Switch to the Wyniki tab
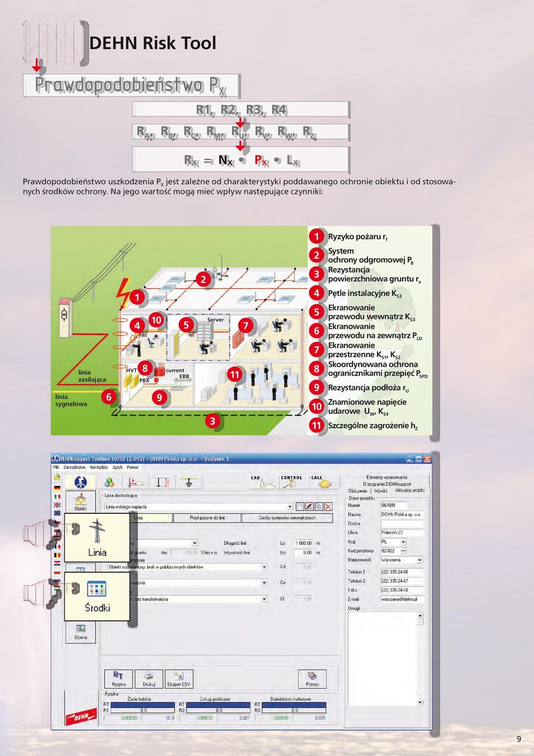Image resolution: width=534 pixels, height=756 pixels. coord(381,491)
